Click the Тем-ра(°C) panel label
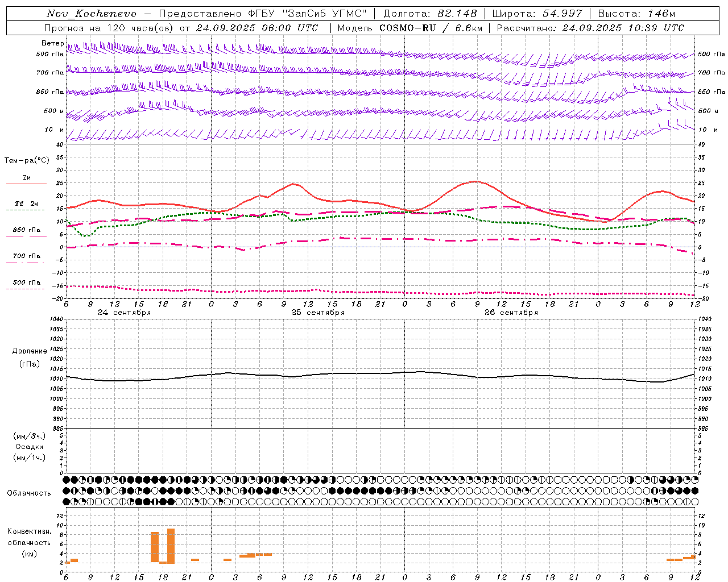The height and width of the screenshot is (582, 728). tap(27, 161)
